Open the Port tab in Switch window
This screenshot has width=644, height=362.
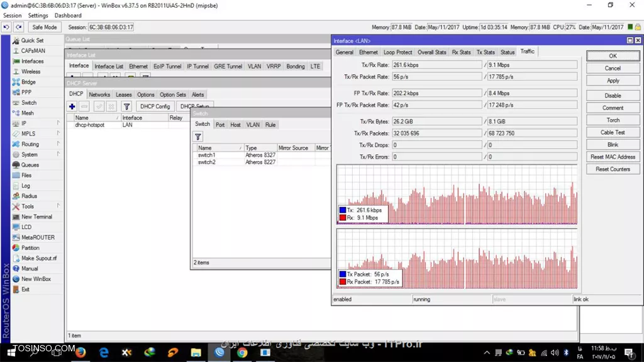[220, 125]
